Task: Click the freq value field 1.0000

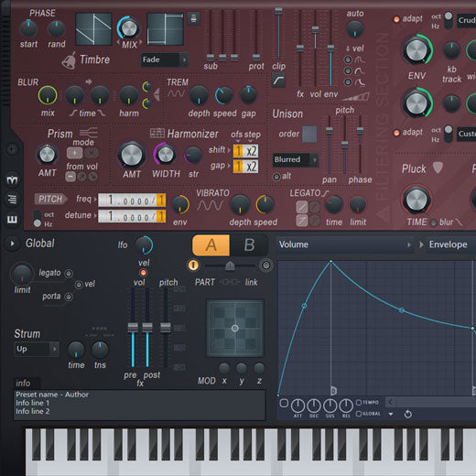Action: (132, 200)
